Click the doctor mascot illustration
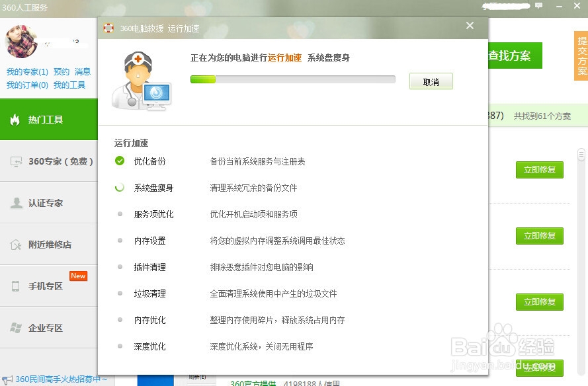 (140, 82)
